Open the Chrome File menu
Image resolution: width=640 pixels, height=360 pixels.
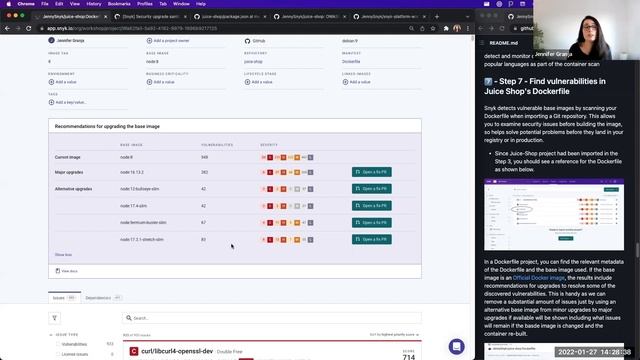click(x=45, y=4)
